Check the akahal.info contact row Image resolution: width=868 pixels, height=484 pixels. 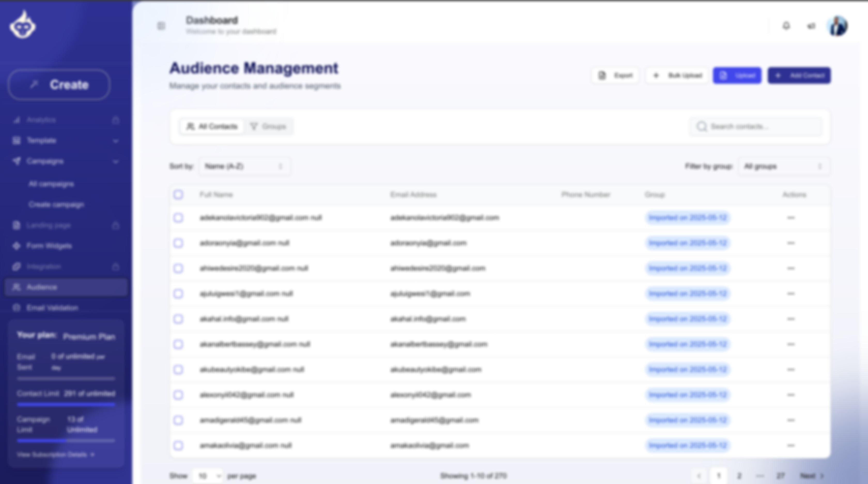pyautogui.click(x=178, y=319)
